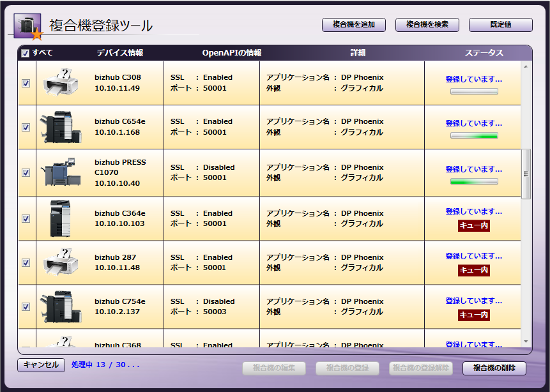Click the 詳細 column header
This screenshot has height=392, width=550.
coord(358,53)
